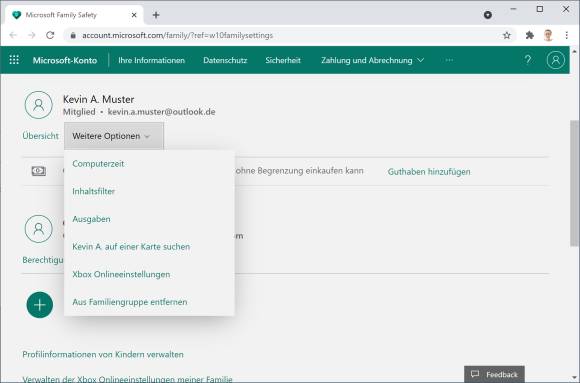Click the page vertical scrollbar thumb

click(x=574, y=183)
